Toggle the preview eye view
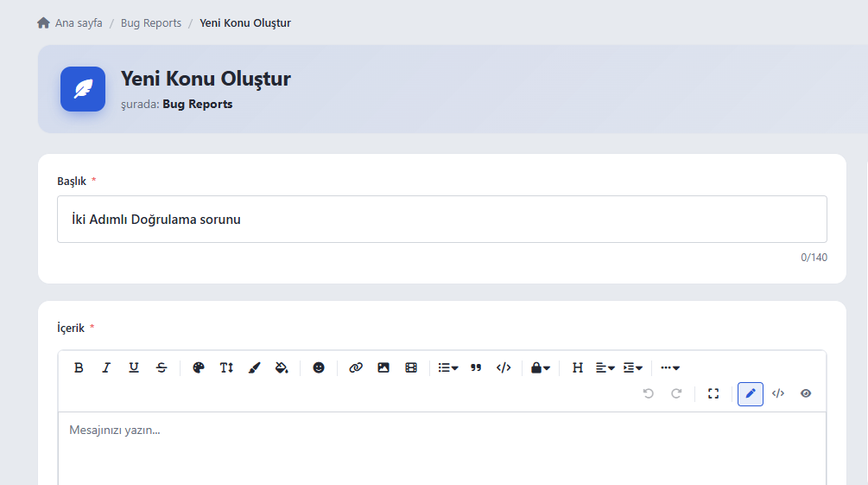 point(806,393)
